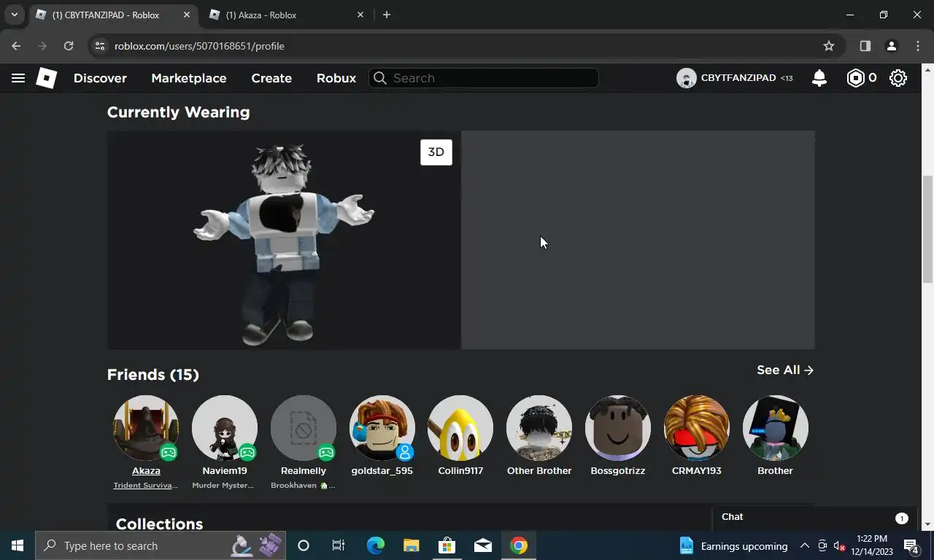This screenshot has height=560, width=934.
Task: Close the Akaza - Roblox tab
Action: point(360,15)
